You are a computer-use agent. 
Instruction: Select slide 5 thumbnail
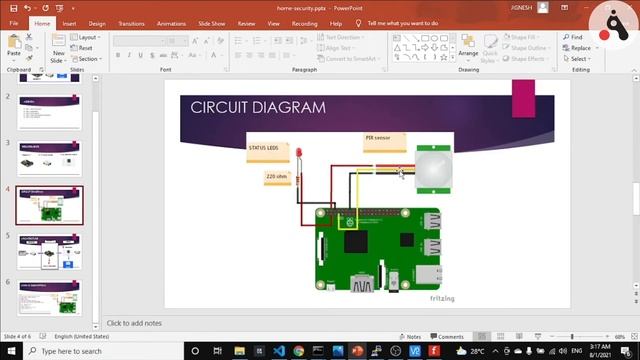(x=49, y=252)
